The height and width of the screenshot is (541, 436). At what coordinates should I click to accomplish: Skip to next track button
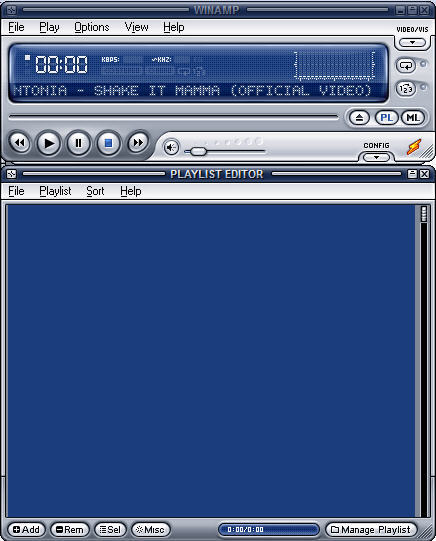pos(138,142)
